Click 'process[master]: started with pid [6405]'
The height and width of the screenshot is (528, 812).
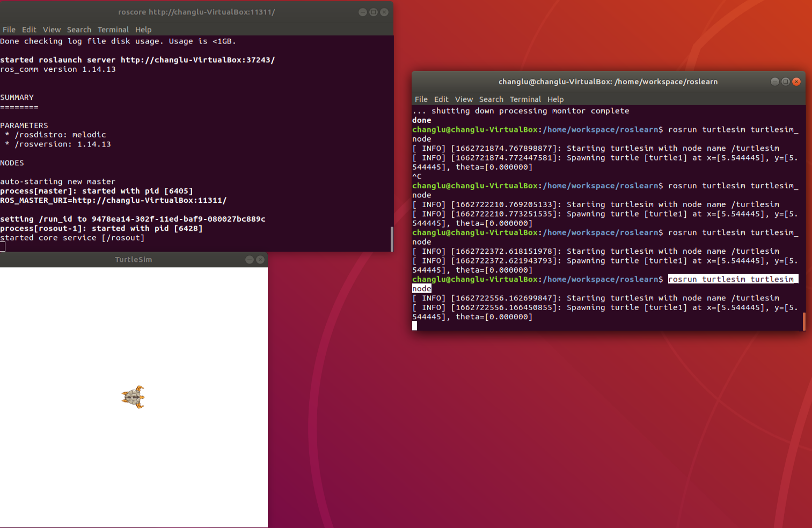pos(97,191)
